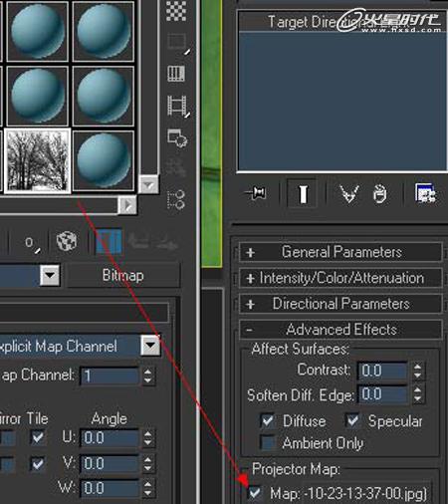Click the Go Forward to Sibling icon

coord(167,244)
